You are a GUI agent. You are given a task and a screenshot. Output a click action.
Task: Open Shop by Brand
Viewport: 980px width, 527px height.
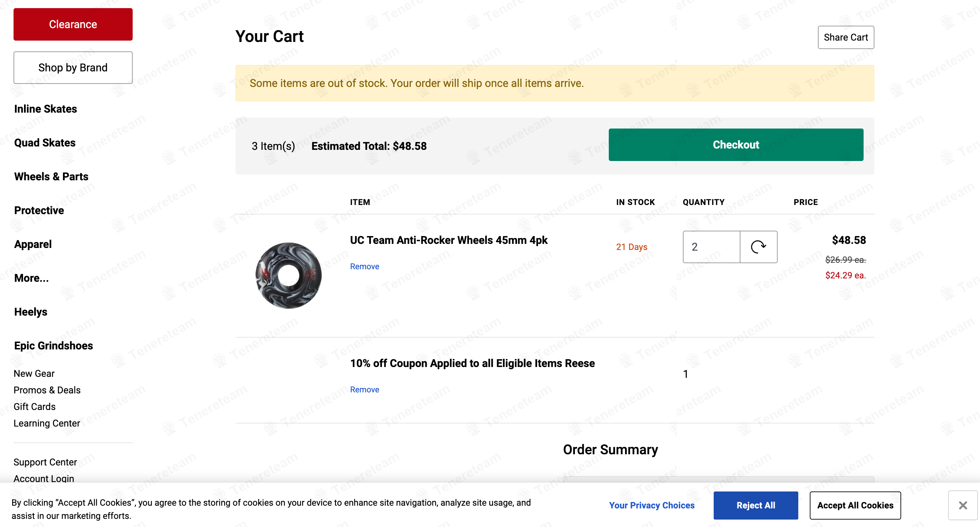pos(73,68)
